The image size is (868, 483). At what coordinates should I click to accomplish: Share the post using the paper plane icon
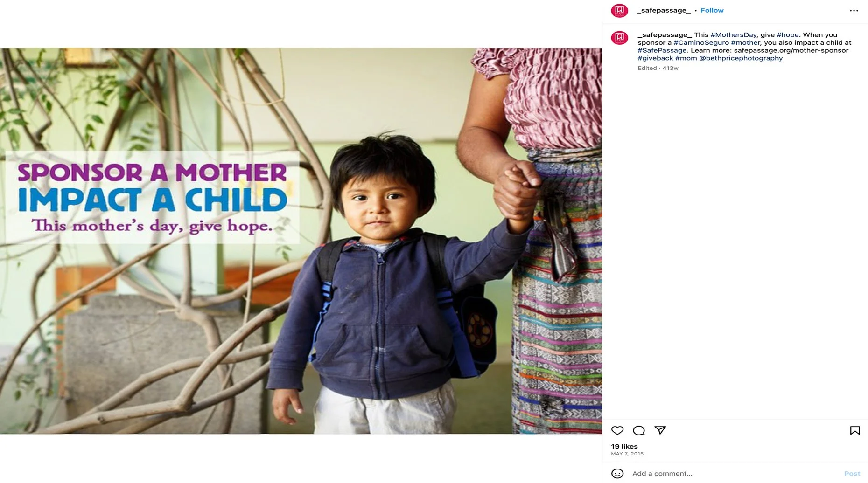click(660, 430)
